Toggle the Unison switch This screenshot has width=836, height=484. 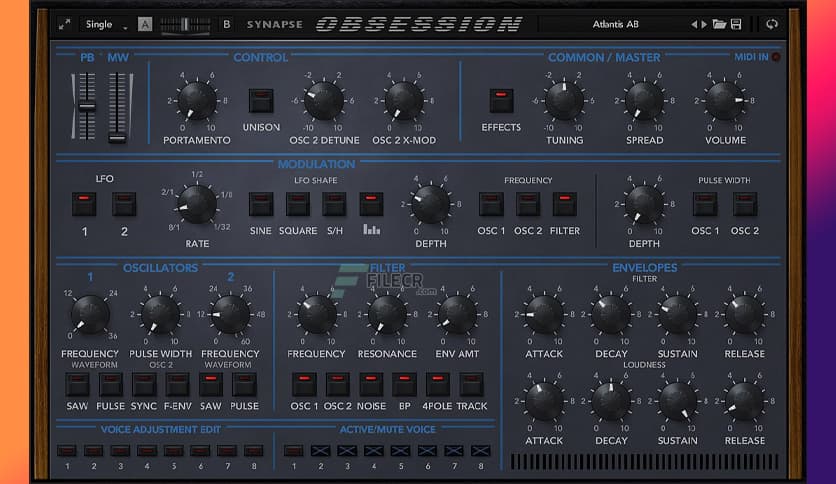coord(261,100)
